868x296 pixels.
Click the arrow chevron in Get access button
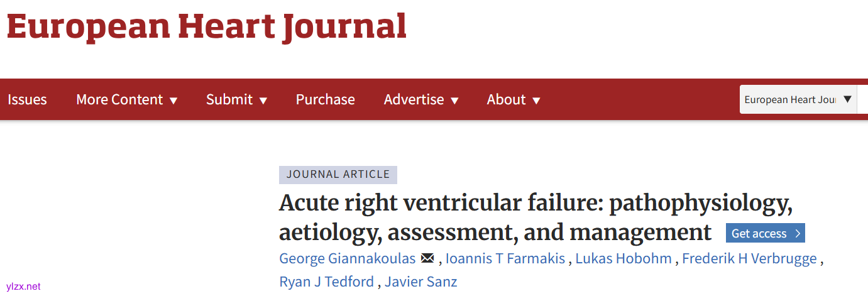pos(798,234)
